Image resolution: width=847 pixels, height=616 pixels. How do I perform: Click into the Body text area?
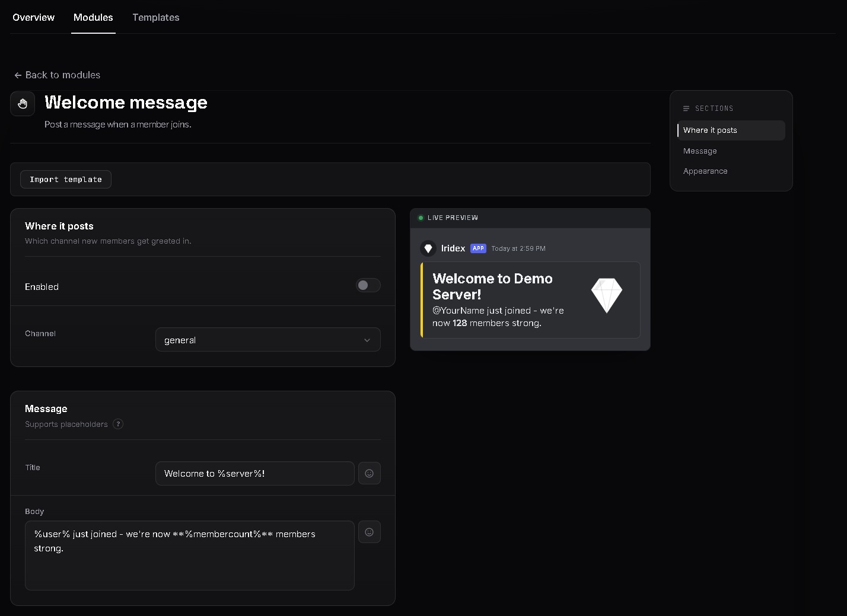click(x=190, y=556)
